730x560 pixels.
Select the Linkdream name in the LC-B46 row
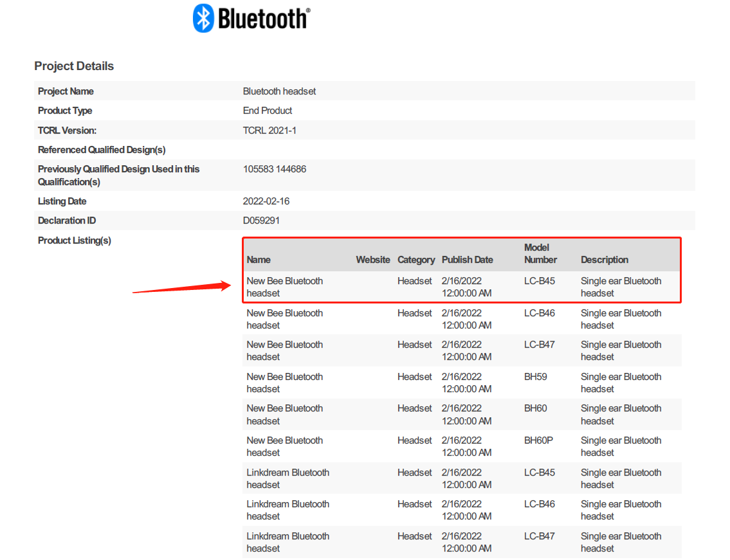(x=287, y=510)
